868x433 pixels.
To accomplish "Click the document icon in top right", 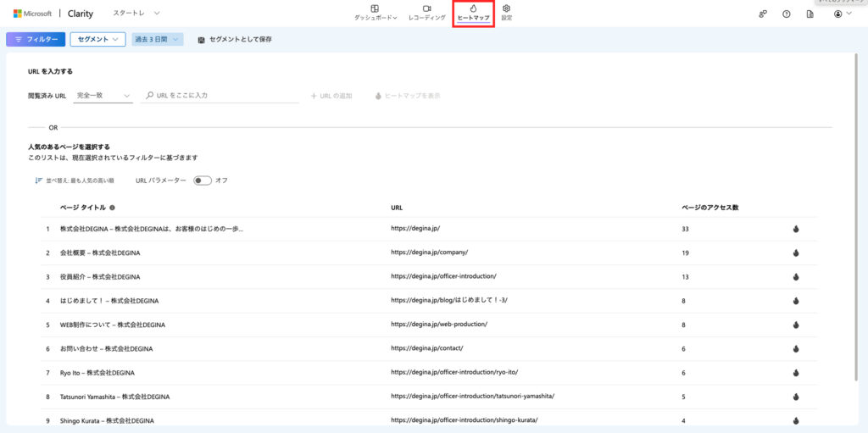I will tap(810, 14).
